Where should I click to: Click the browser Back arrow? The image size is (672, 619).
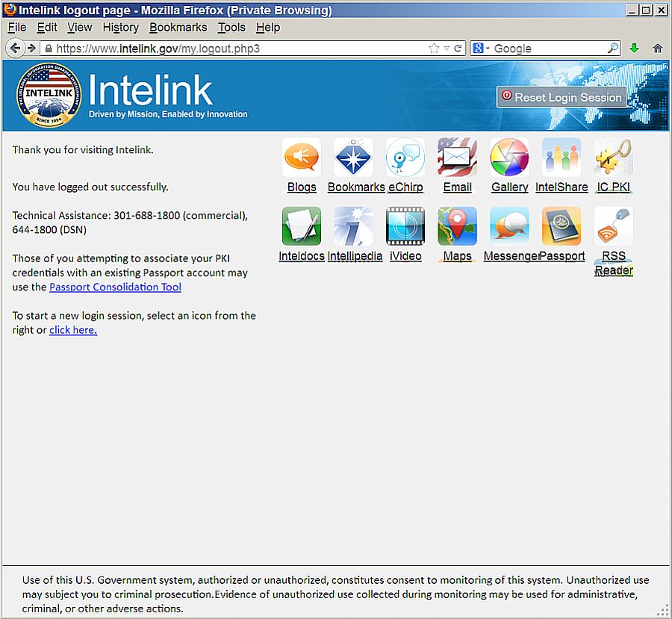point(16,48)
